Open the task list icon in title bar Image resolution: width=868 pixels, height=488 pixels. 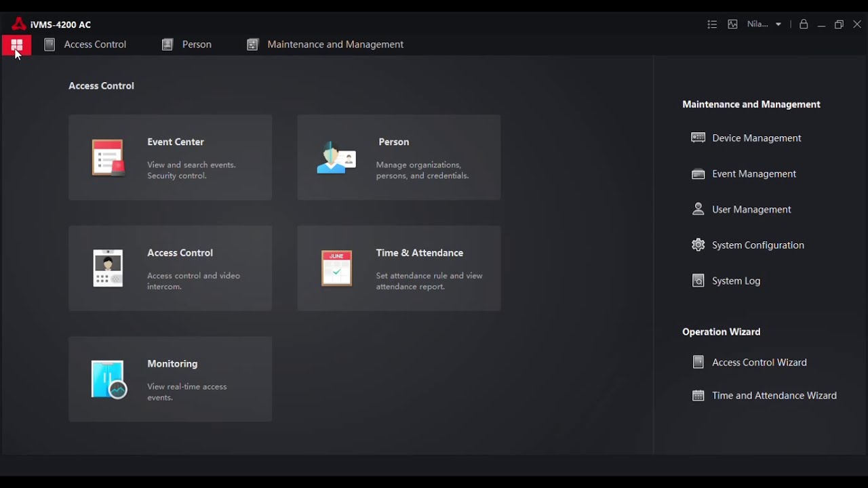[x=712, y=24]
